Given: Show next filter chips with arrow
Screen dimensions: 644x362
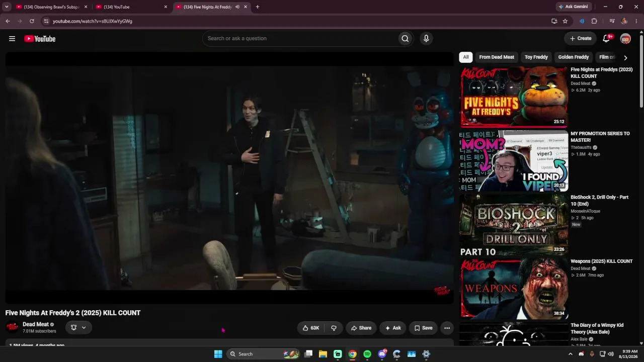Looking at the screenshot, I should coord(625,57).
